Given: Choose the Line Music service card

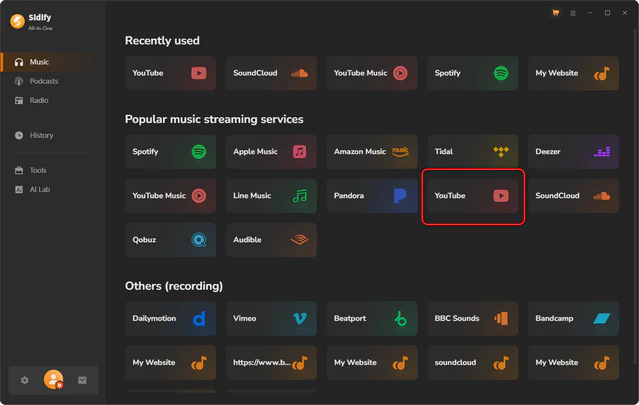Looking at the screenshot, I should point(271,196).
